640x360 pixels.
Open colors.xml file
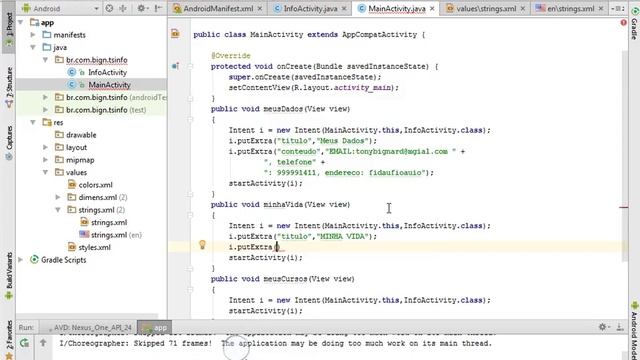pos(95,185)
